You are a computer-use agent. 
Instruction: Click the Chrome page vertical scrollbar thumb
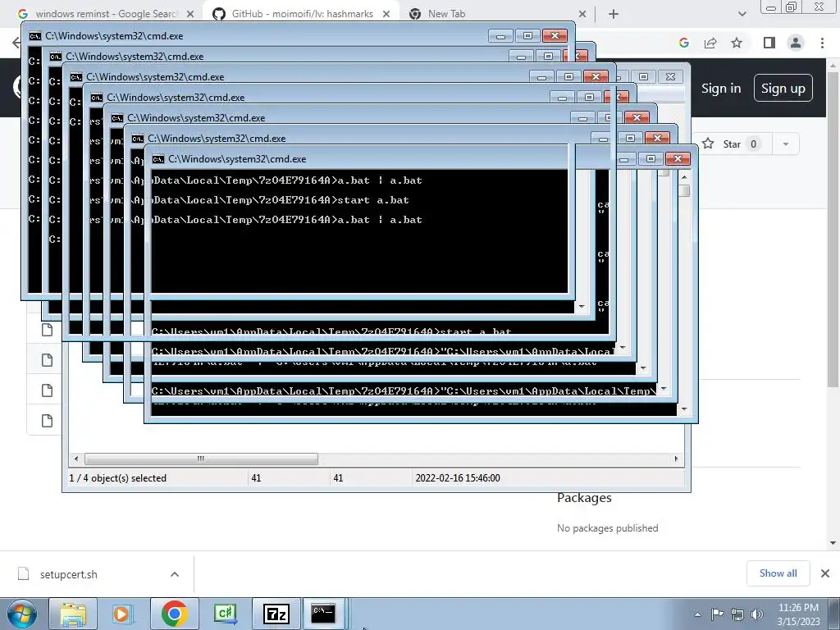833,228
